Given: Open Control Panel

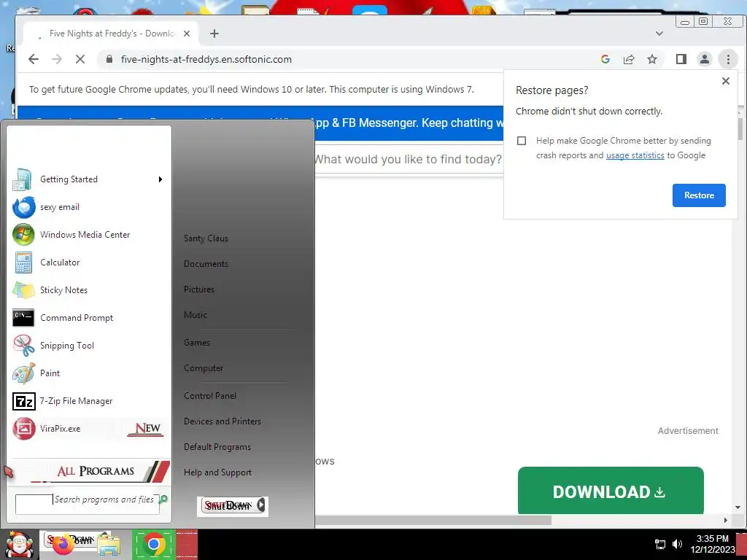Looking at the screenshot, I should pos(210,396).
